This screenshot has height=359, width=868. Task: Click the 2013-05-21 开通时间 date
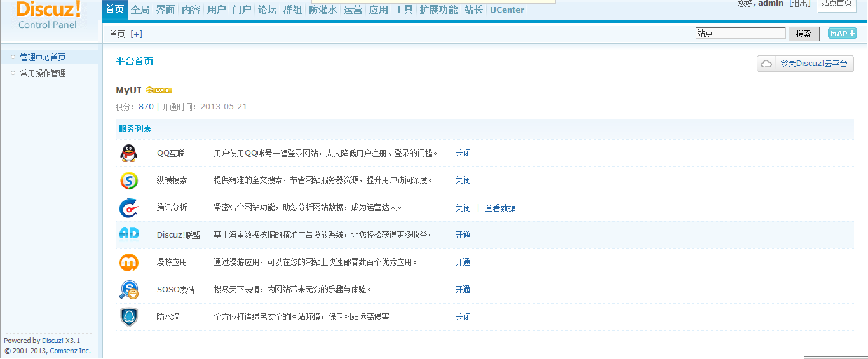pos(224,107)
